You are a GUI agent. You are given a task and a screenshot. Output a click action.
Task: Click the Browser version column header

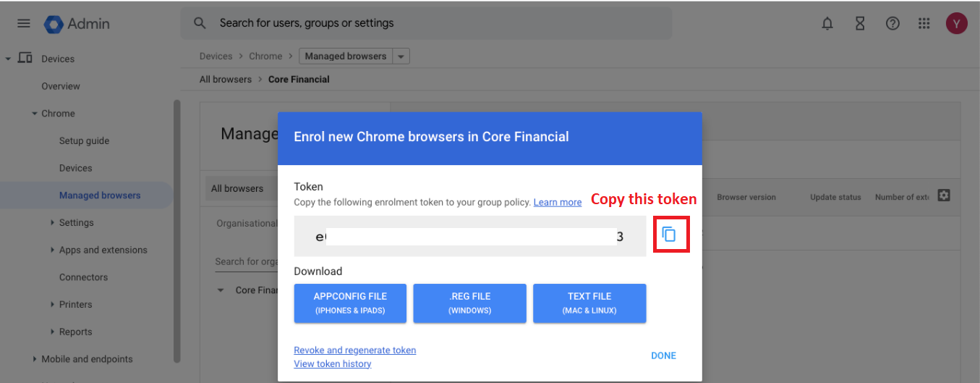746,197
